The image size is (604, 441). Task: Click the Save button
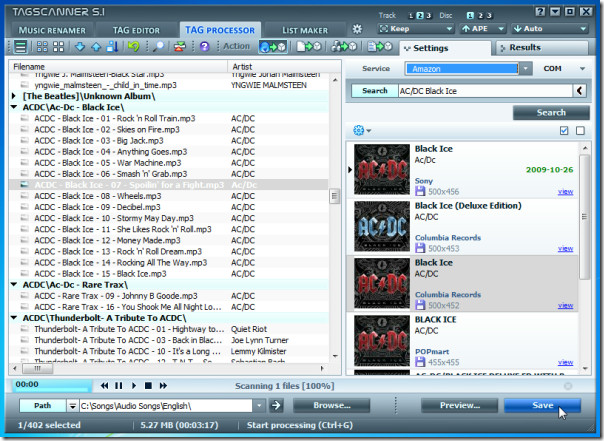tap(542, 405)
